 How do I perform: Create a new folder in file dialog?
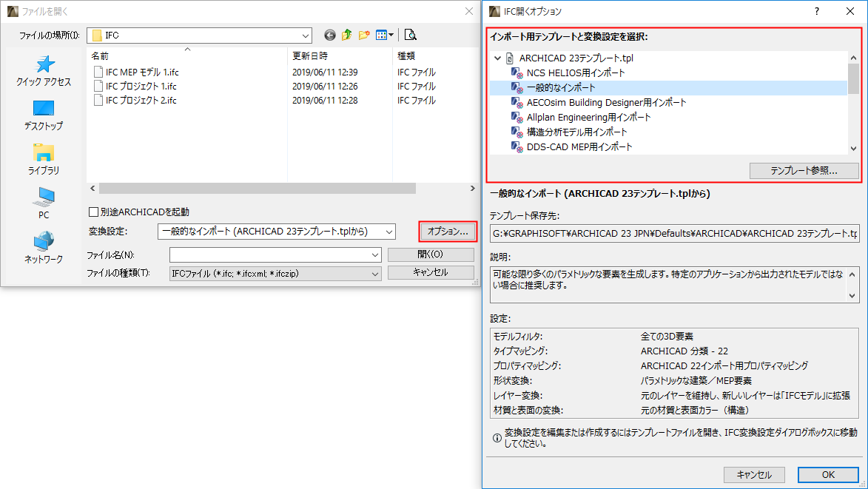click(363, 36)
